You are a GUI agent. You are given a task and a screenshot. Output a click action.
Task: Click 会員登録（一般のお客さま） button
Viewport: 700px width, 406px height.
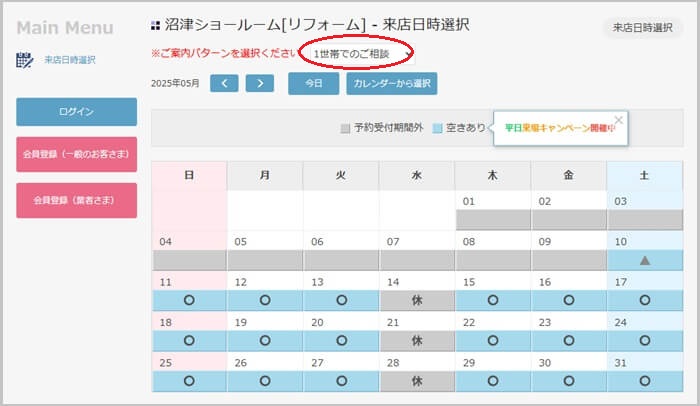pyautogui.click(x=76, y=155)
